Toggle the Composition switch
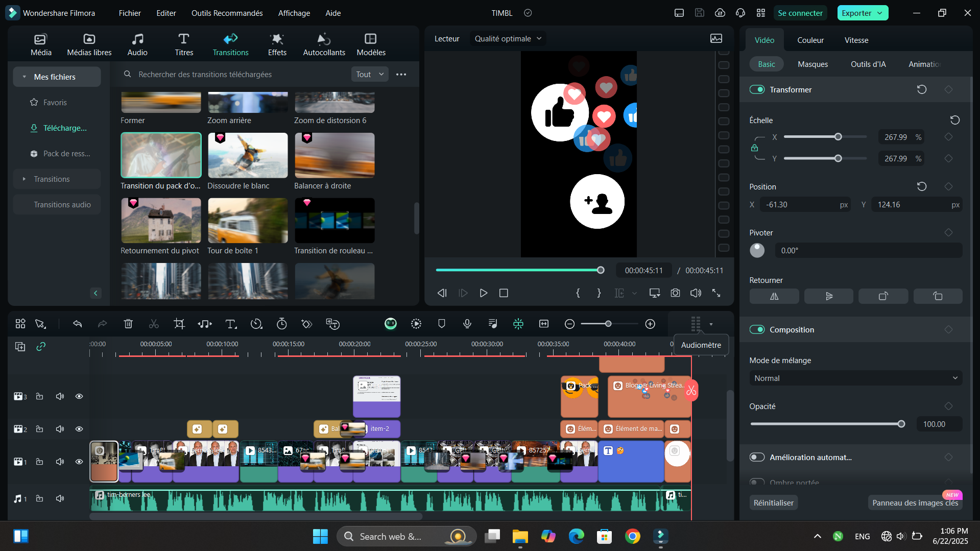This screenshot has height=551, width=980. (757, 329)
